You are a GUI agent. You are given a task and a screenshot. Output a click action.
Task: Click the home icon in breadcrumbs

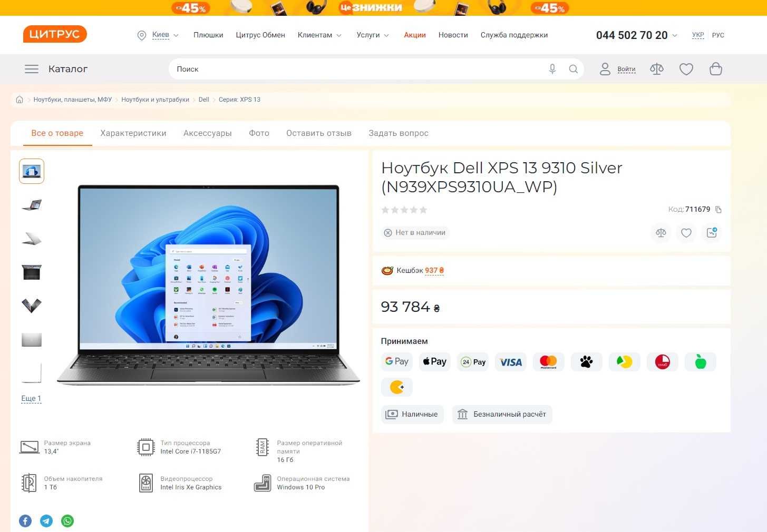click(20, 100)
